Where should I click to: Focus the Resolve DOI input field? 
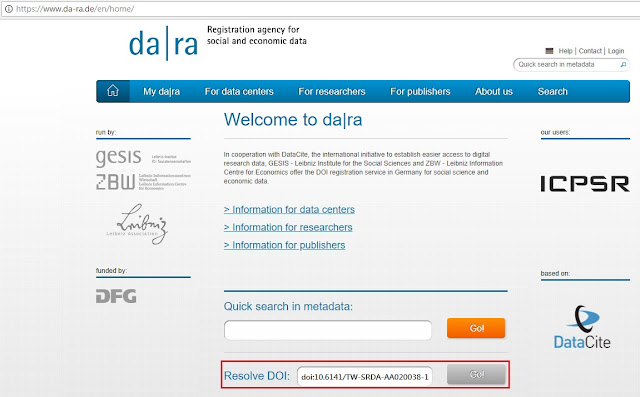365,376
